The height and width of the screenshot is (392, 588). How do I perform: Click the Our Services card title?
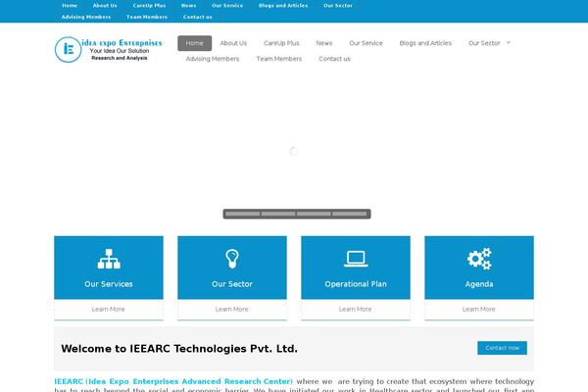tap(109, 284)
